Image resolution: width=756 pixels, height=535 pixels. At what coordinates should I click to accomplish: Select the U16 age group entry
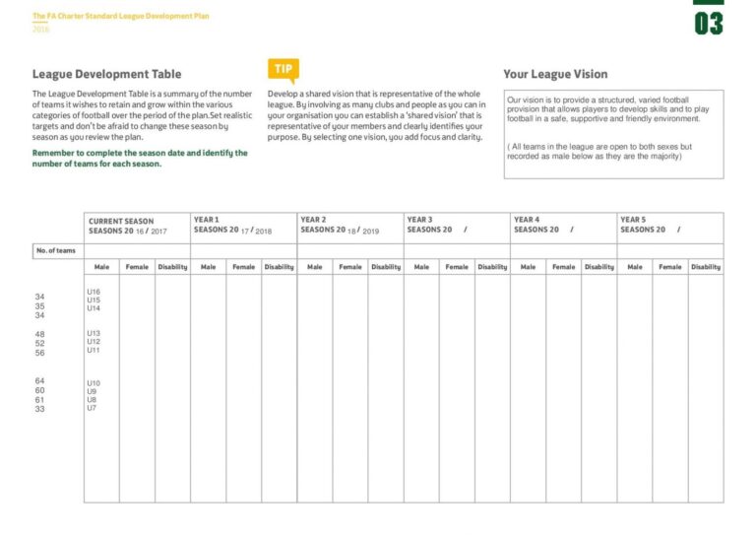94,292
